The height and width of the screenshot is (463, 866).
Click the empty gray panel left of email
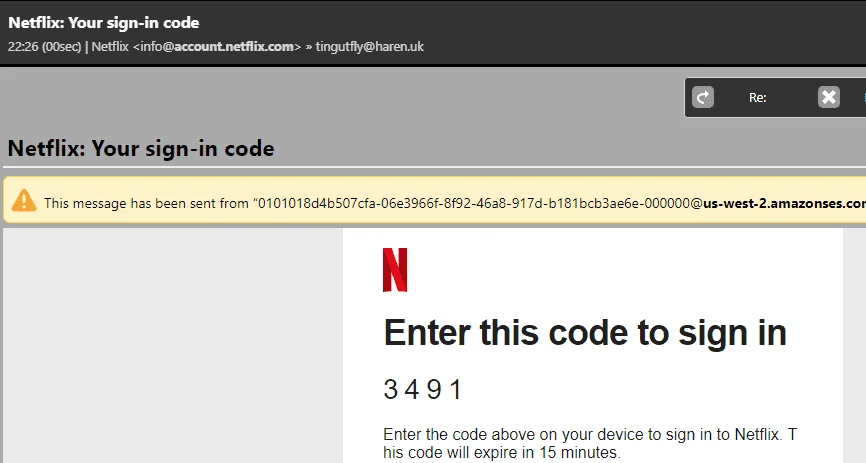click(173, 345)
